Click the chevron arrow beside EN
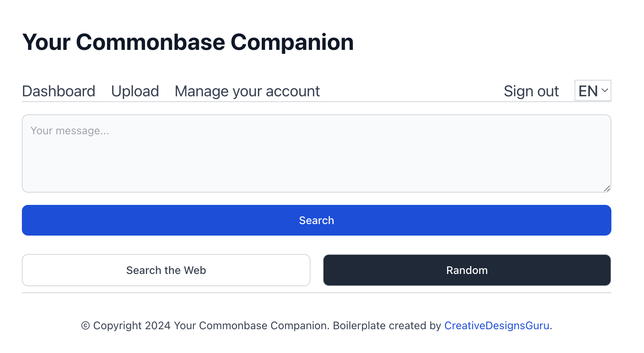 [x=605, y=91]
